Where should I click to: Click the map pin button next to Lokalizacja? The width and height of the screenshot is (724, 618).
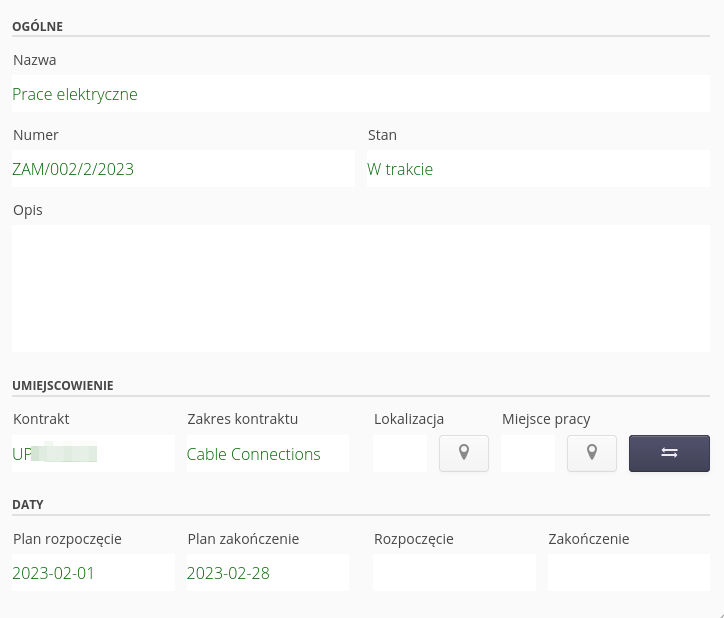click(464, 453)
